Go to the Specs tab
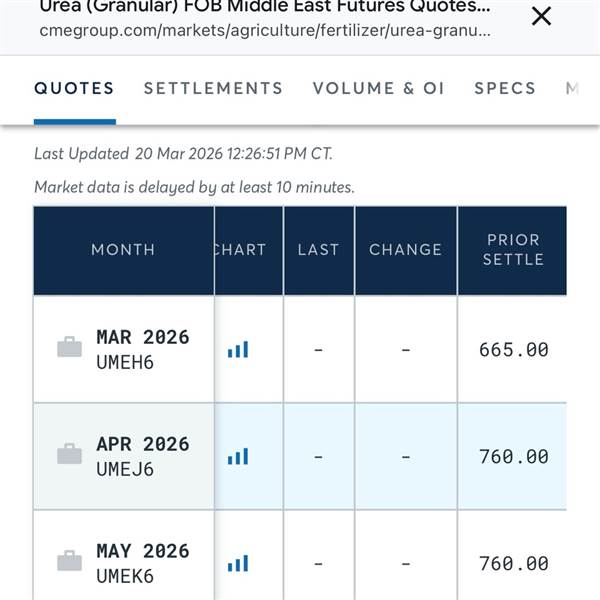Screen dimensions: 600x600 click(x=505, y=88)
